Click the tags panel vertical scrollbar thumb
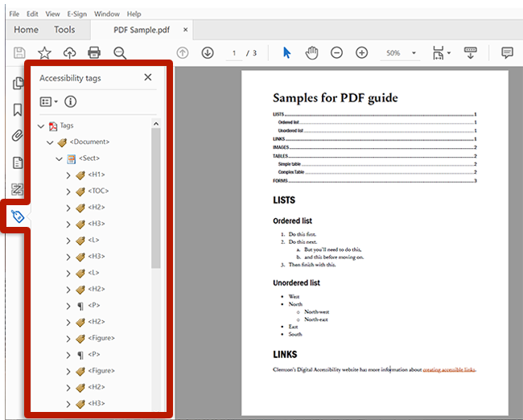The image size is (523, 420). [156, 198]
